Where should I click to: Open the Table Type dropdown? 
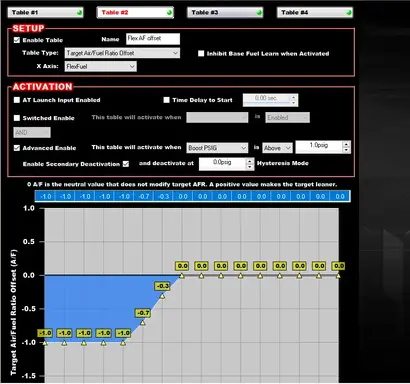[123, 53]
